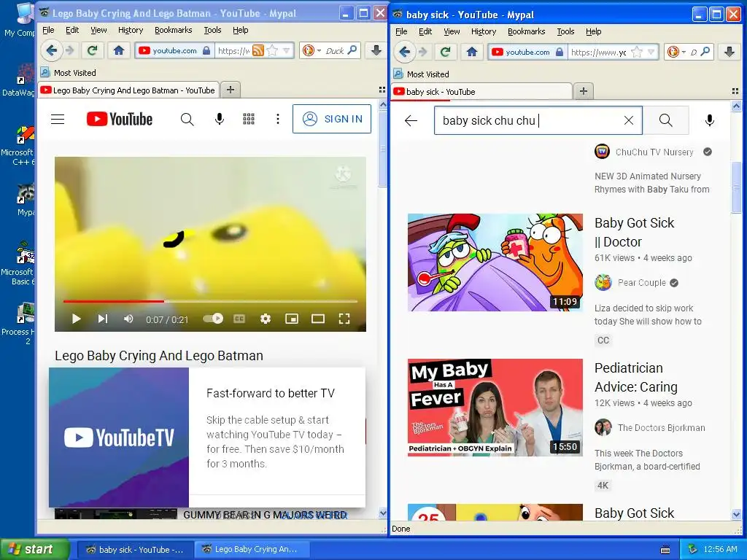Toggle theater mode in video player

pyautogui.click(x=318, y=319)
